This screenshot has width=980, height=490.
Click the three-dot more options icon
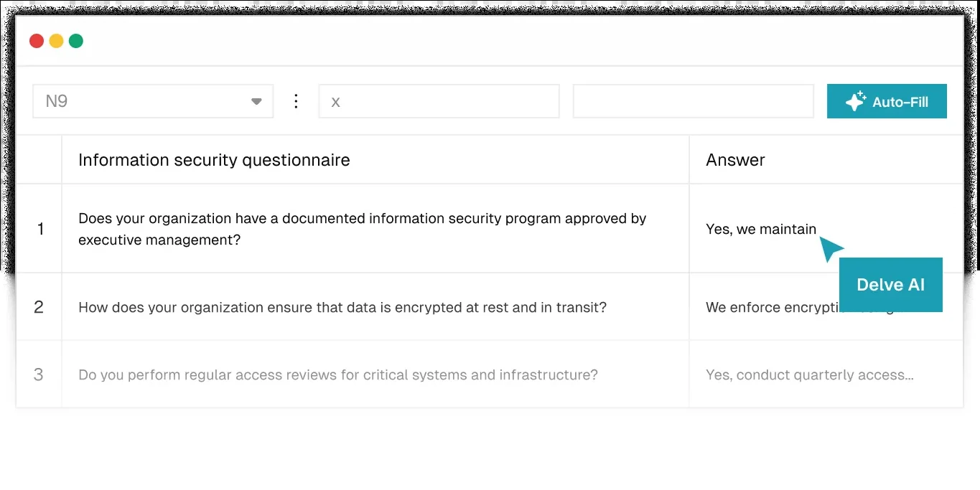click(x=296, y=101)
